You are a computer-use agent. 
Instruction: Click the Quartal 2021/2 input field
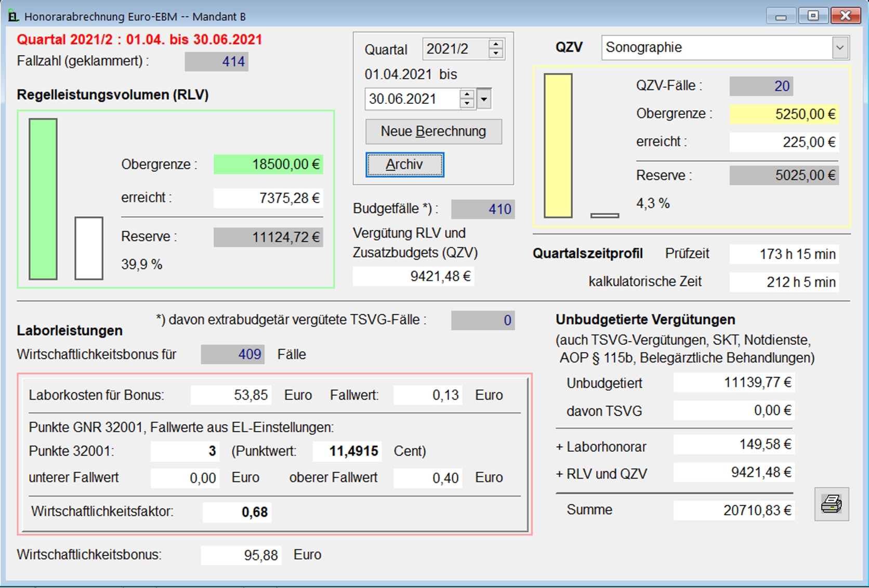coord(455,49)
